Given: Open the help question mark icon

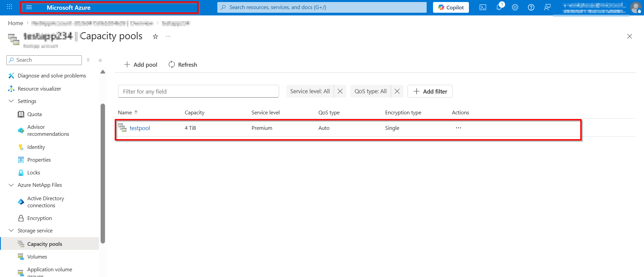Looking at the screenshot, I should click(531, 7).
